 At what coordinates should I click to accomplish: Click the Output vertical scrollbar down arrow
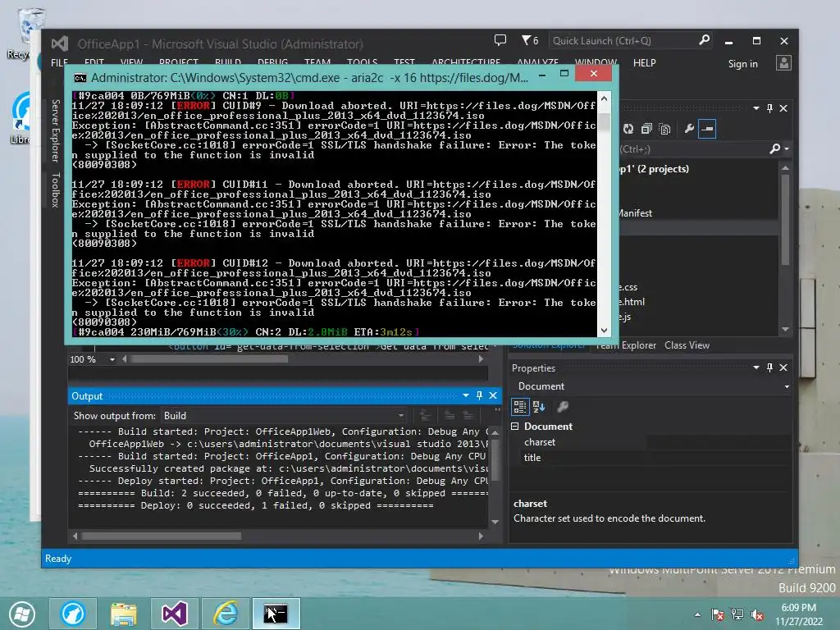495,522
